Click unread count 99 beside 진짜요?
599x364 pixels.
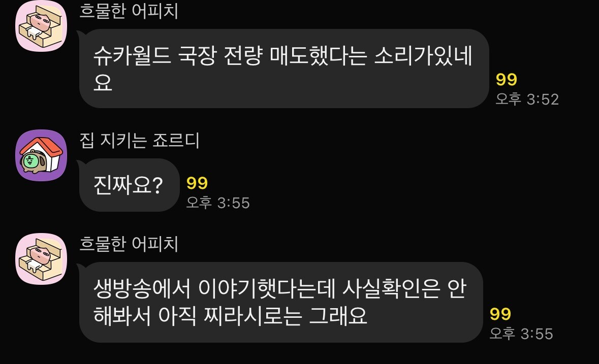[x=197, y=183]
